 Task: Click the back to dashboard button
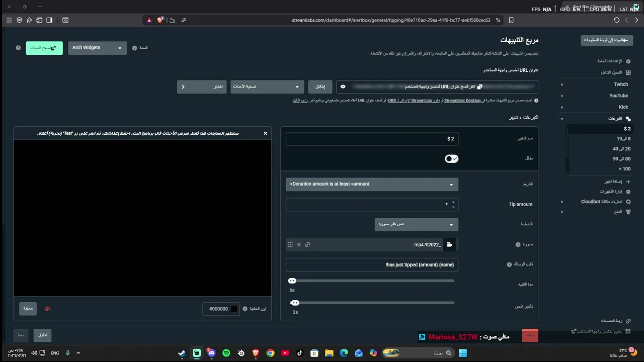(607, 40)
